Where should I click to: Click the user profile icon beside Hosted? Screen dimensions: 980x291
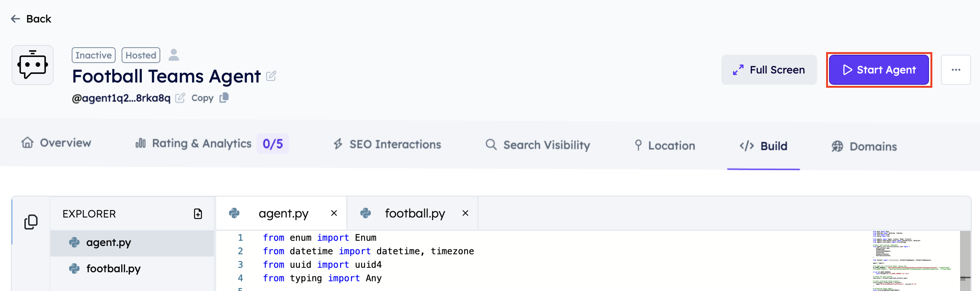point(173,55)
